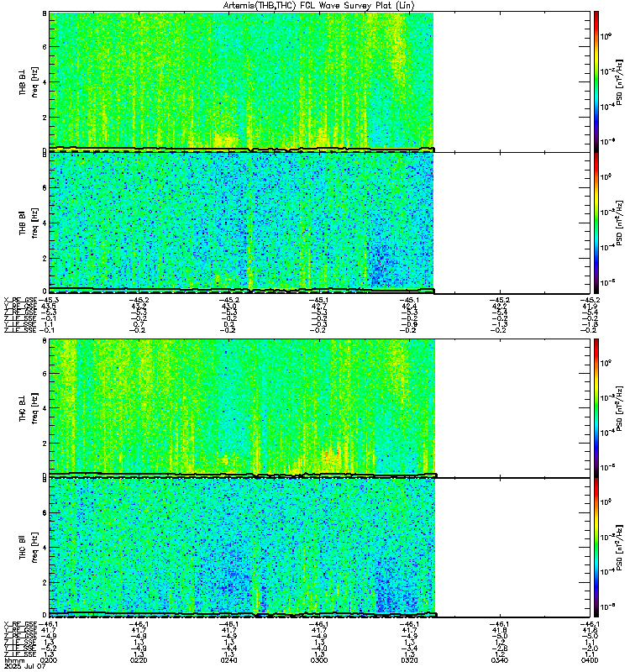
Task: Click the 'PSD [nT²/Hz]' label of the THB B⊥ colorbar
Action: (x=619, y=81)
